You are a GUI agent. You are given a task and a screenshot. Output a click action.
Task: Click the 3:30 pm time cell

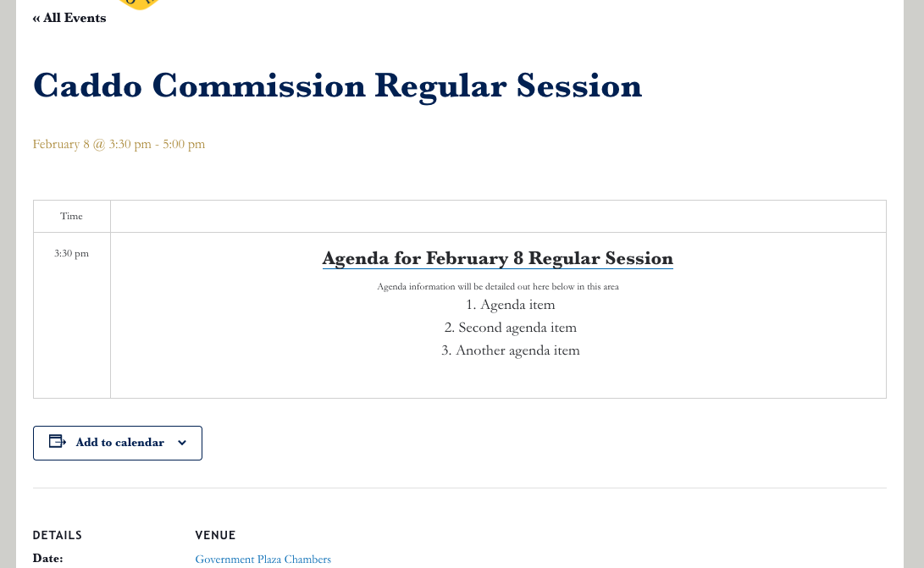[x=71, y=253]
